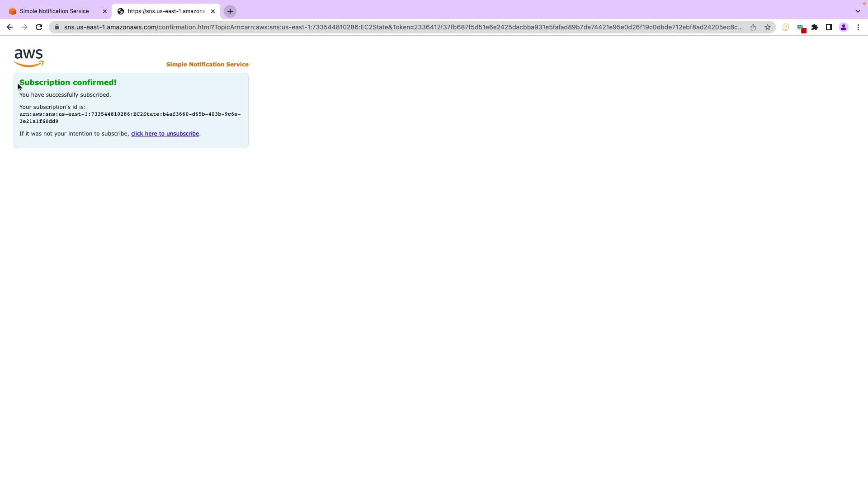Reload the confirmation page
The width and height of the screenshot is (868, 488).
(x=39, y=27)
